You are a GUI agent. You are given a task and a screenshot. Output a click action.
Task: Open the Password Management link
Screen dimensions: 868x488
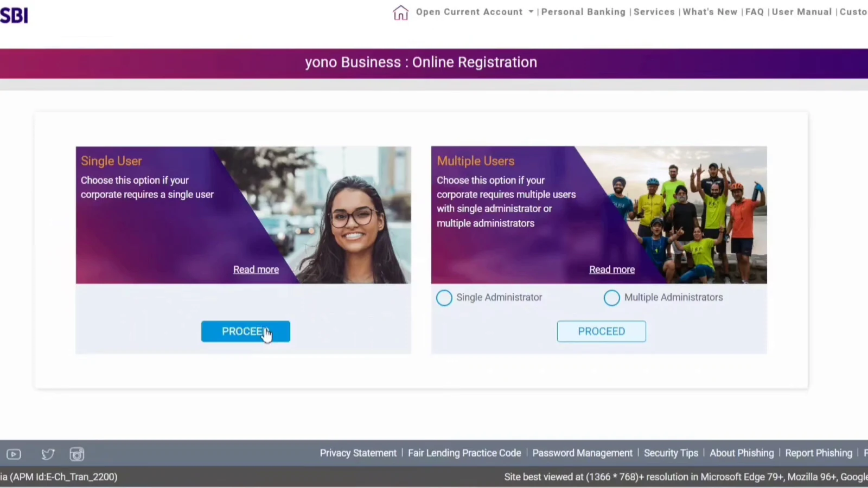583,453
